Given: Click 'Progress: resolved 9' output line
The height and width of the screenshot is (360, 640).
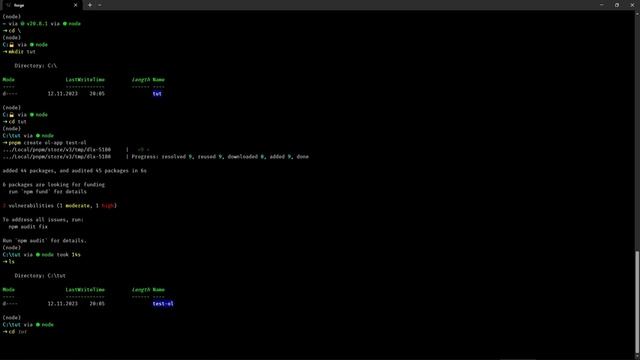Looking at the screenshot, I should (x=220, y=157).
